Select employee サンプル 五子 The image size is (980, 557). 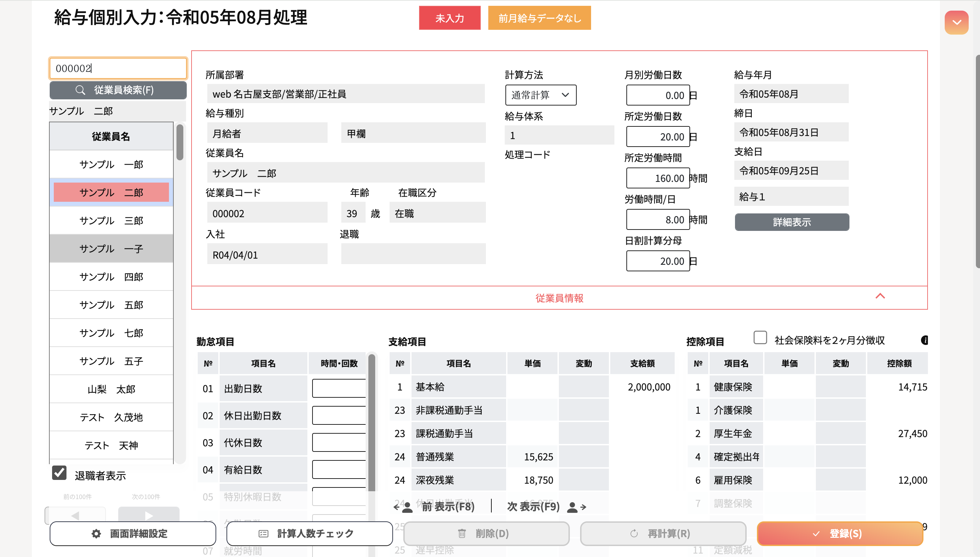pos(111,361)
